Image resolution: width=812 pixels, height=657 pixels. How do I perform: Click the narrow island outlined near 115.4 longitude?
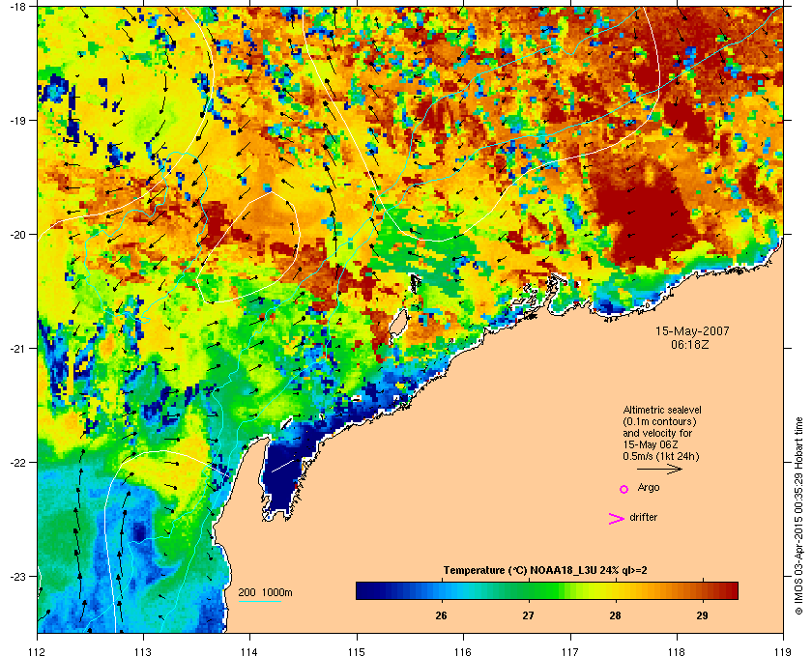[x=397, y=327]
